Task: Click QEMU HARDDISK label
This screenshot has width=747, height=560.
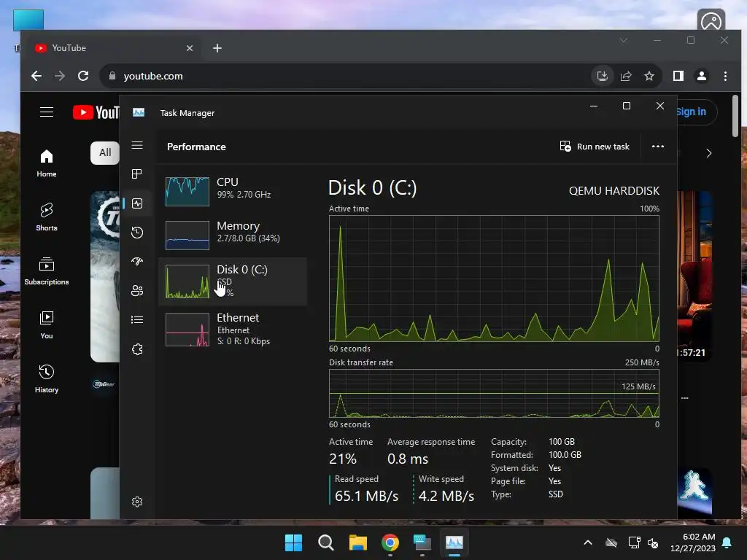Action: [614, 191]
